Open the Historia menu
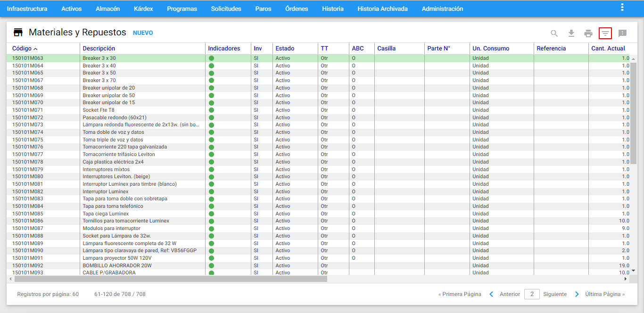The image size is (644, 313). 333,8
